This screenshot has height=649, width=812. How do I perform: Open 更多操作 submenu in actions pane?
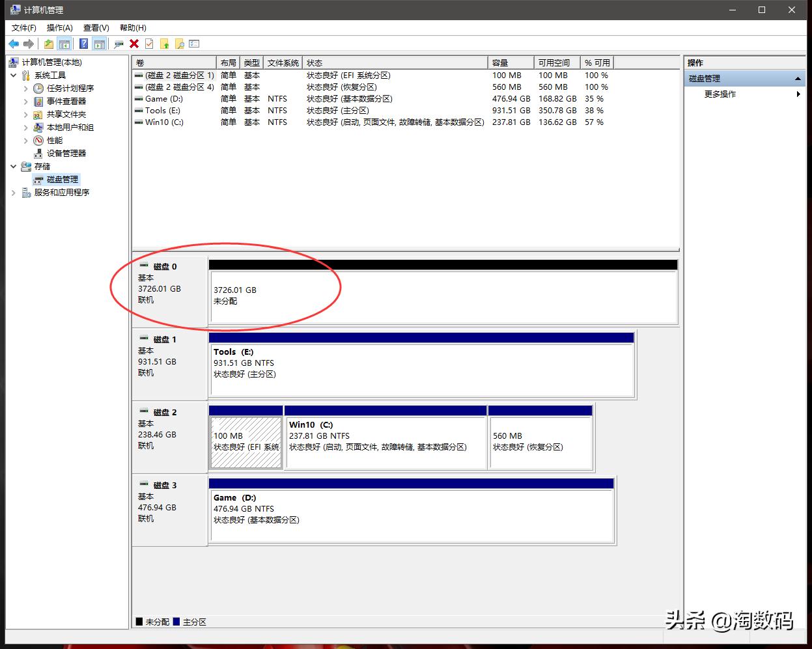[x=745, y=94]
